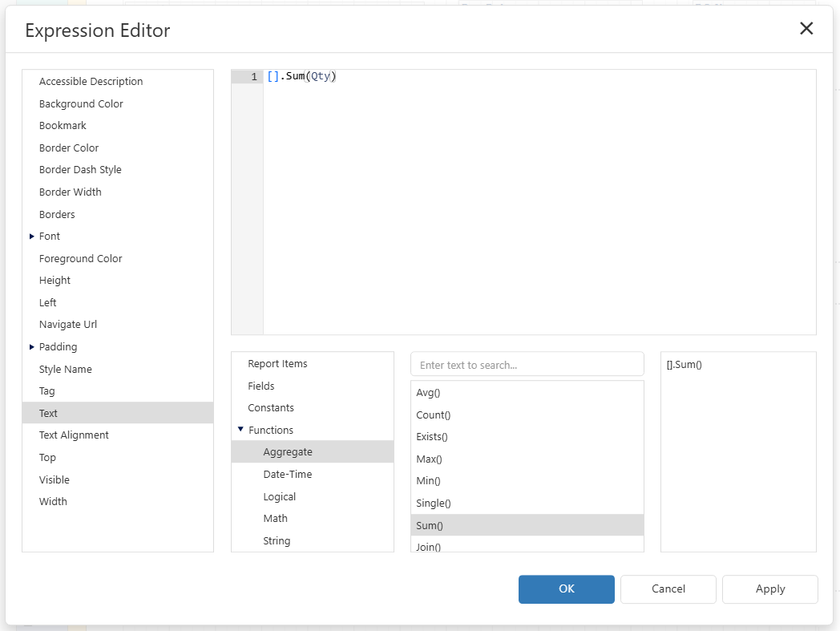This screenshot has width=840, height=631.
Task: Select the Report Items category
Action: (x=277, y=364)
